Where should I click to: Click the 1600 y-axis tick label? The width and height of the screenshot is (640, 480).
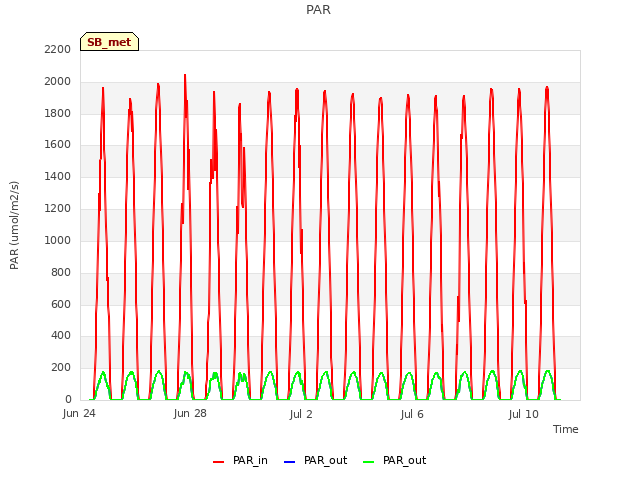tap(58, 144)
